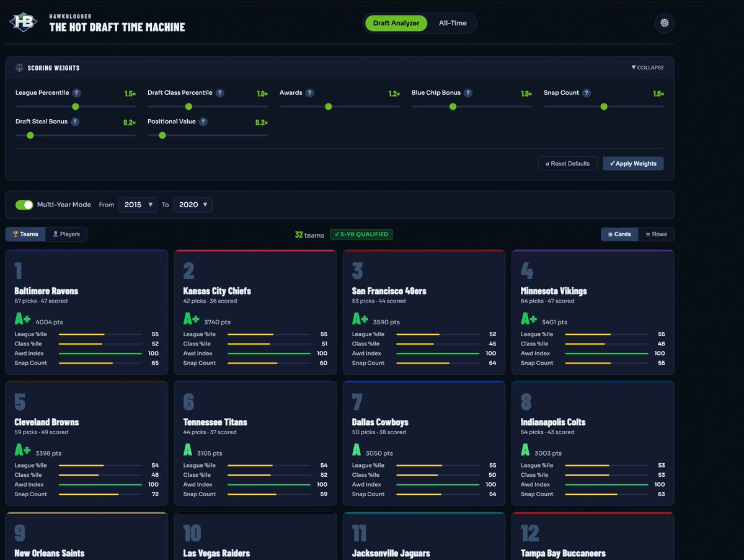The width and height of the screenshot is (744, 560).
Task: Collapse the Scoring Weights panel
Action: pyautogui.click(x=647, y=68)
